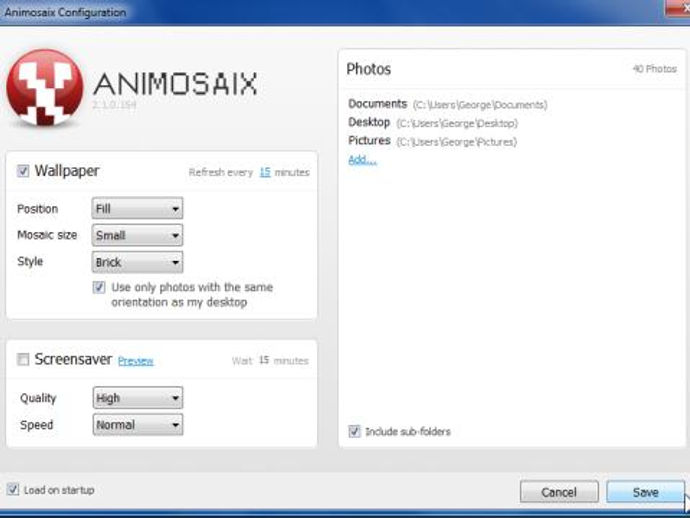
Task: Click the Photos panel heading
Action: [369, 69]
